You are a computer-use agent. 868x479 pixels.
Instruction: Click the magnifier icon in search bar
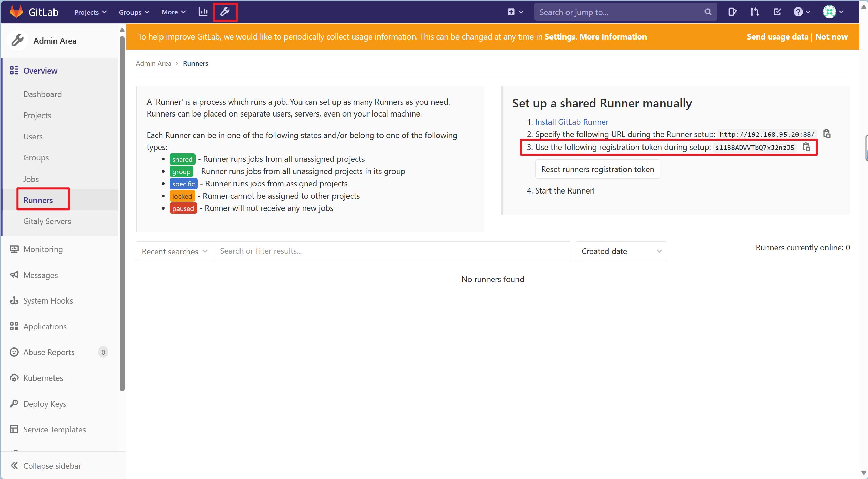tap(708, 12)
